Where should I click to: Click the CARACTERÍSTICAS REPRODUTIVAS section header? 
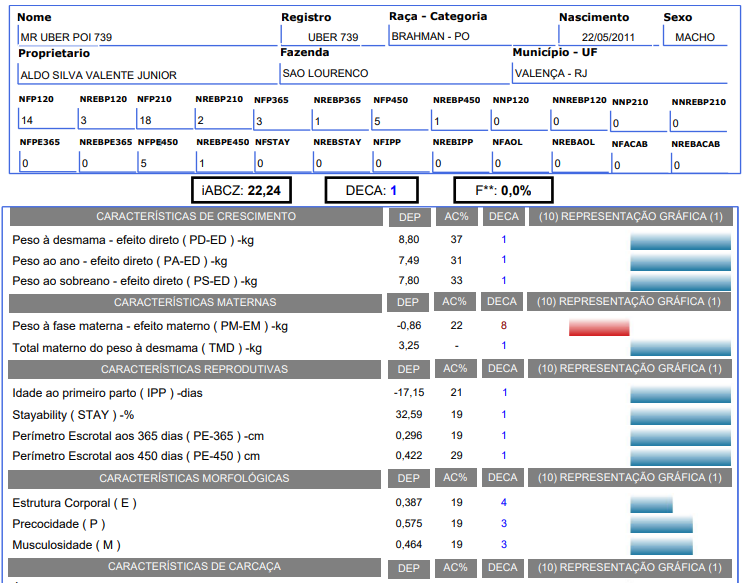(195, 369)
